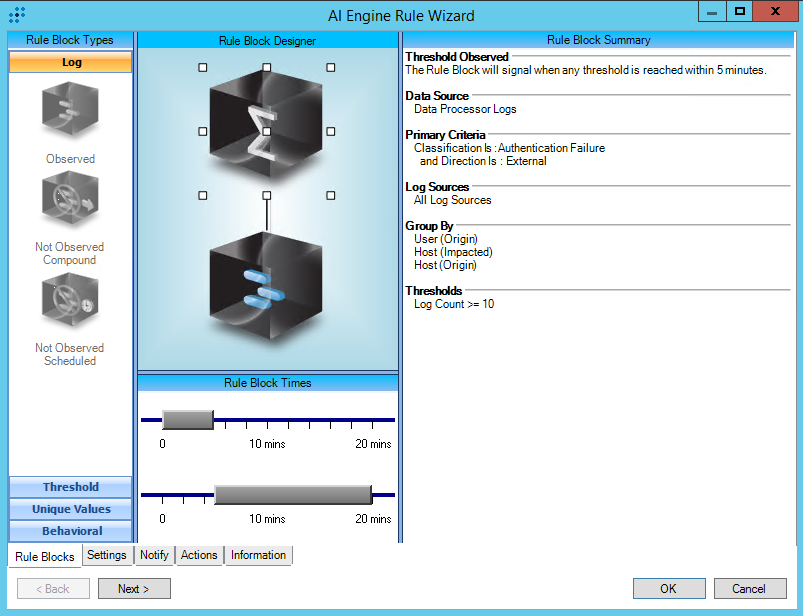The width and height of the screenshot is (803, 616).
Task: Open the Information tab
Action: pyautogui.click(x=258, y=555)
